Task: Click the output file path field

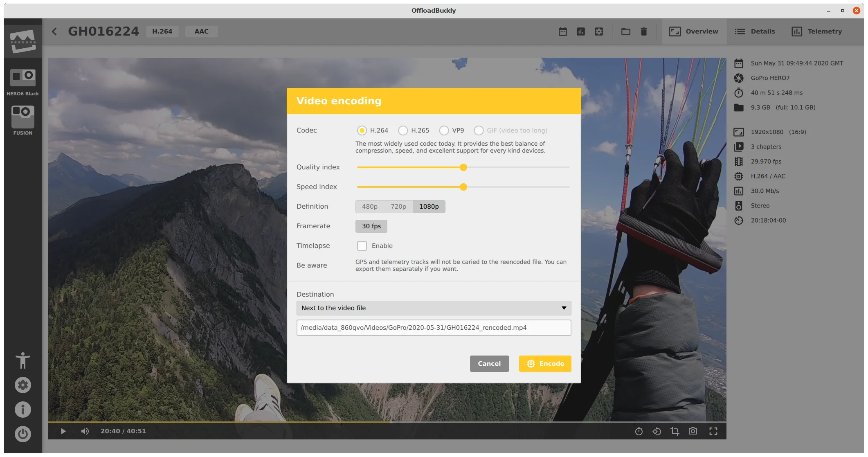Action: coord(434,328)
